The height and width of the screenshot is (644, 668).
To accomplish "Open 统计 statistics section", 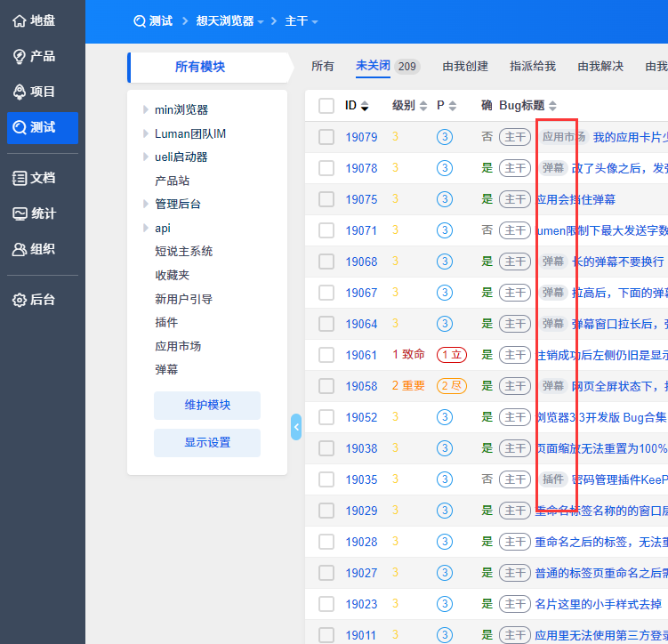I will pyautogui.click(x=33, y=213).
